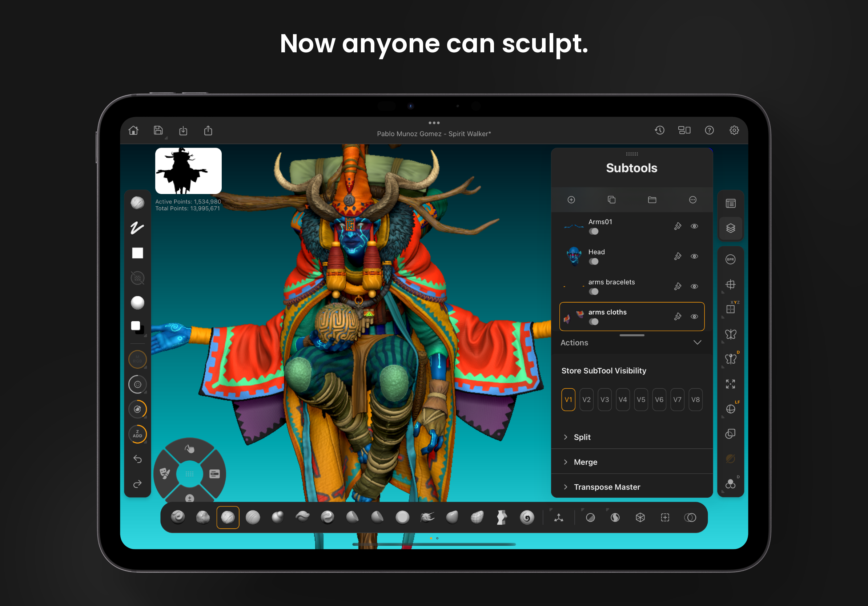Image resolution: width=868 pixels, height=606 pixels.
Task: Open the BPR render button
Action: tap(730, 259)
